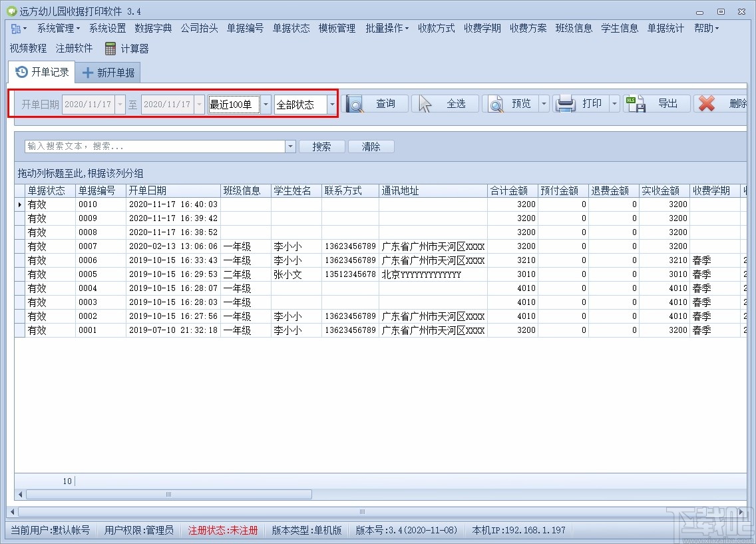Click the 清除 clear button
Image resolution: width=756 pixels, height=544 pixels.
371,146
